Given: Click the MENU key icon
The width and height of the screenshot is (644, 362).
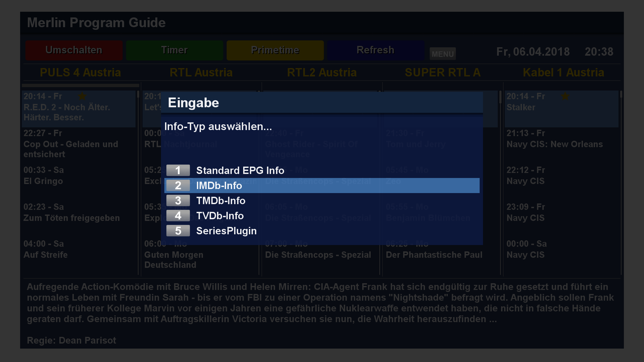Looking at the screenshot, I should [443, 54].
